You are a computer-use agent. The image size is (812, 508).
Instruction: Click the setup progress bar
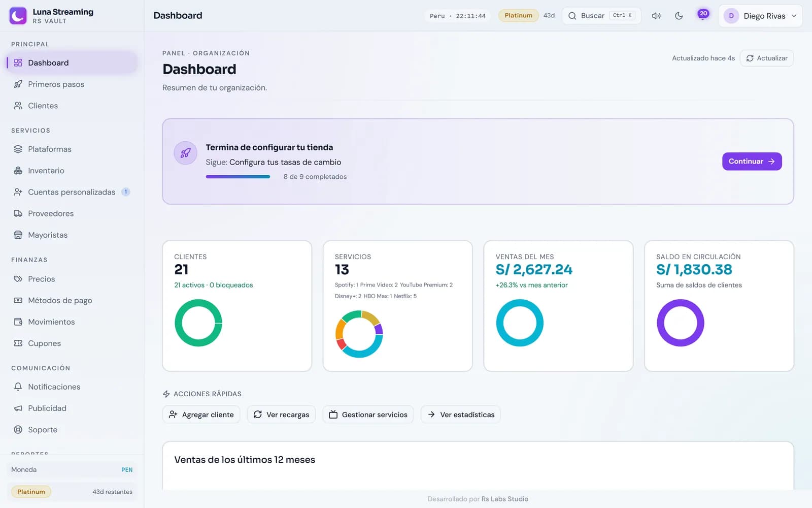click(x=238, y=177)
